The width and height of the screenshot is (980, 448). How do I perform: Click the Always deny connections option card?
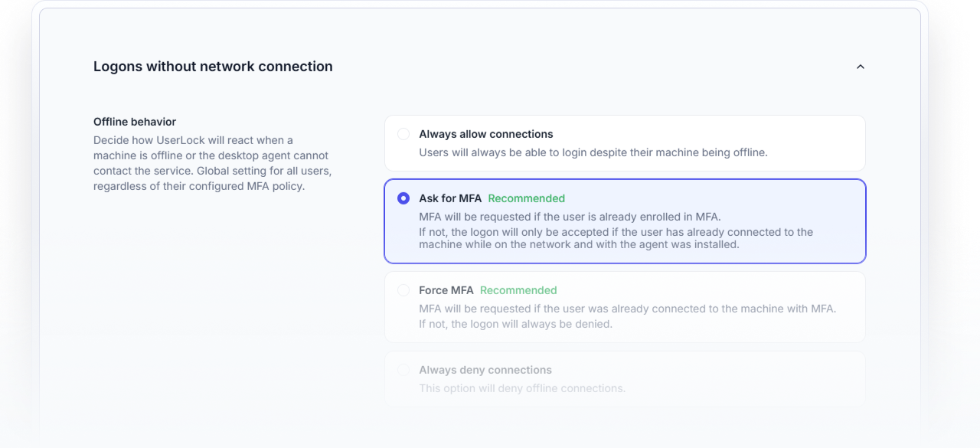[x=625, y=378]
